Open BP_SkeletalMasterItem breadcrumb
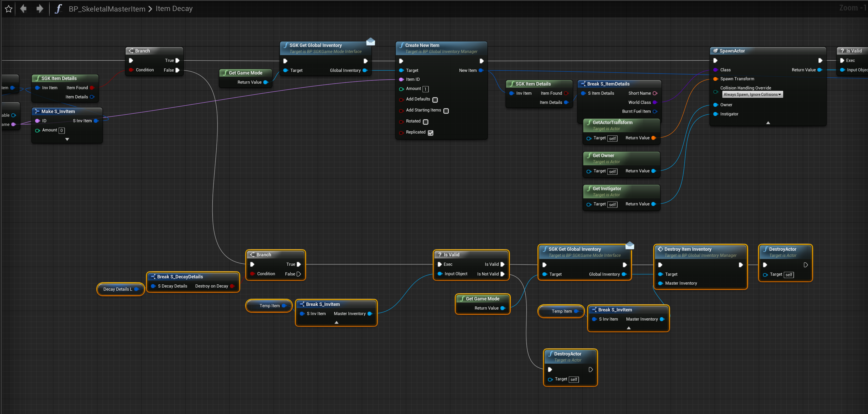Screen dimensions: 868x414 107,9
